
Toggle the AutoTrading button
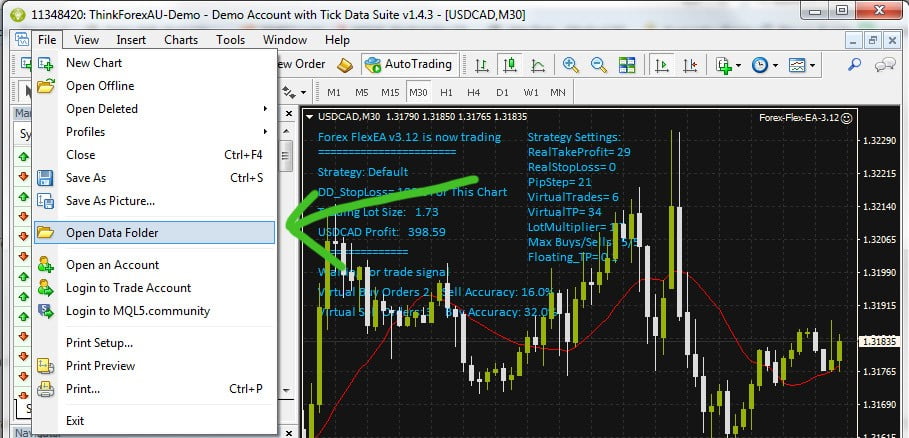click(x=409, y=64)
